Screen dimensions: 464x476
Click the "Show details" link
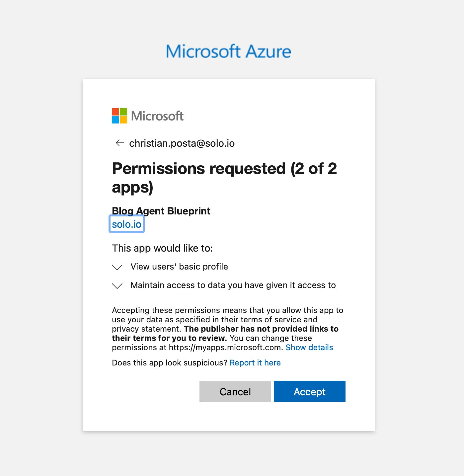pos(309,348)
